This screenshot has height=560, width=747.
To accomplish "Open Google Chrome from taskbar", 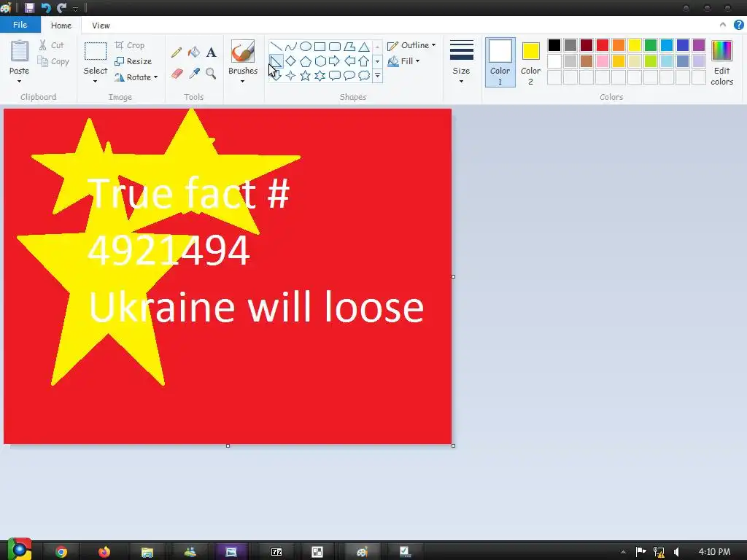I will (x=61, y=551).
